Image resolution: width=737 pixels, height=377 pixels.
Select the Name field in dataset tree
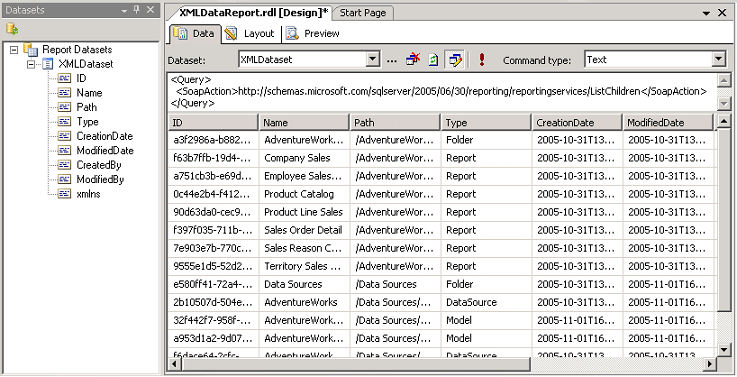(89, 93)
